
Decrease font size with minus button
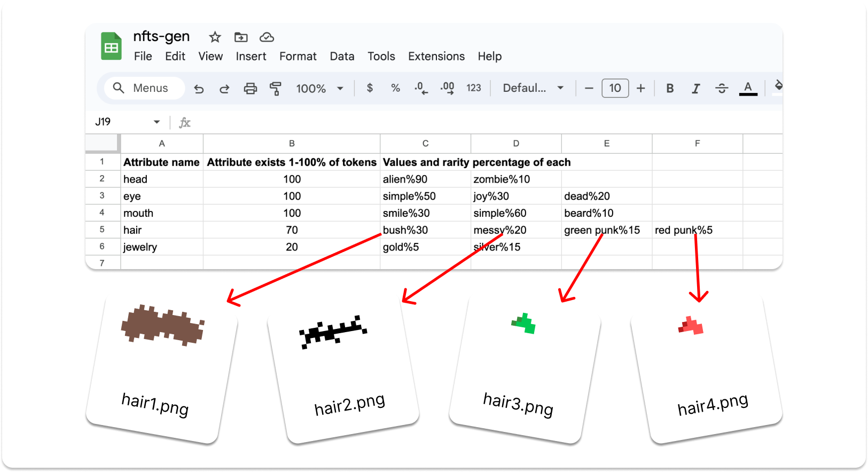click(589, 88)
